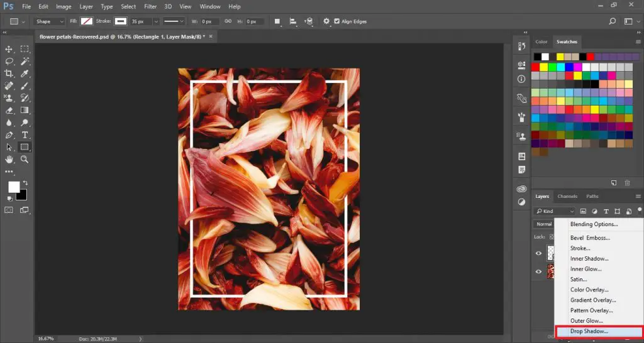Choose Drop Shadow from the menu
Screen dimensions: 644x343
coord(589,332)
